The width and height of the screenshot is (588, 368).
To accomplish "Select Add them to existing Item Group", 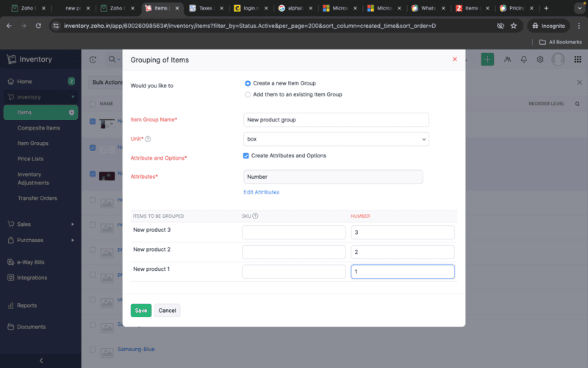I will 248,94.
